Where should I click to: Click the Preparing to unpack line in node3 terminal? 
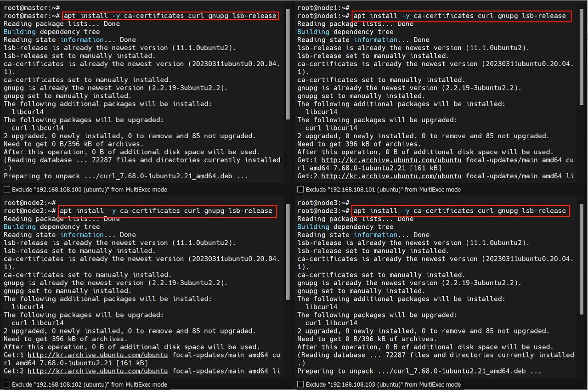click(419, 371)
